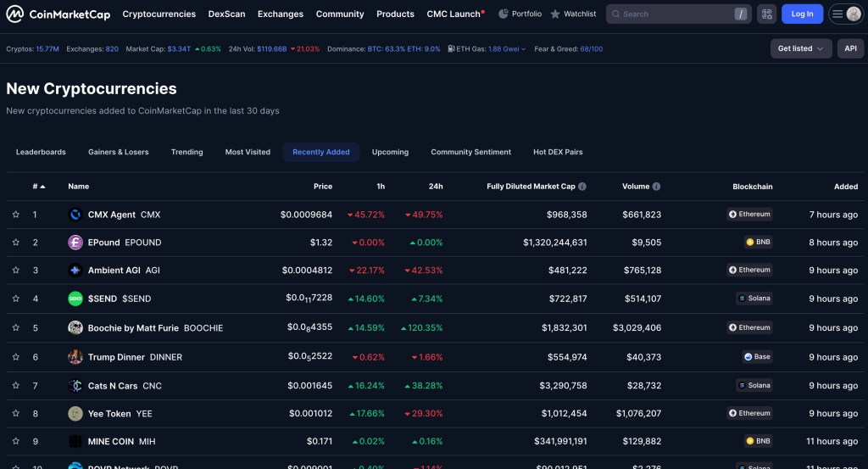
Task: Click the QR code app icon
Action: tap(766, 14)
